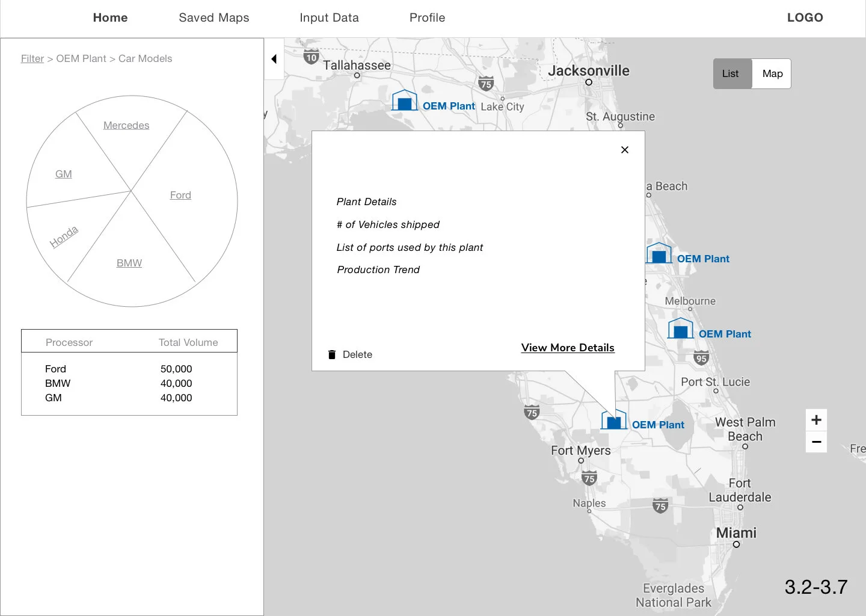Click the Tallahassee city label on map
The width and height of the screenshot is (866, 616).
pos(357,65)
